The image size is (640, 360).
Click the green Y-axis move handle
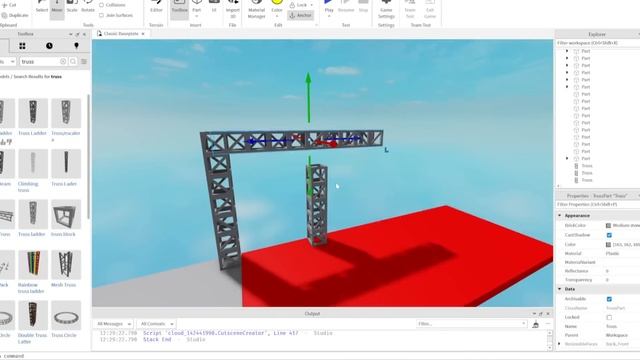click(309, 97)
